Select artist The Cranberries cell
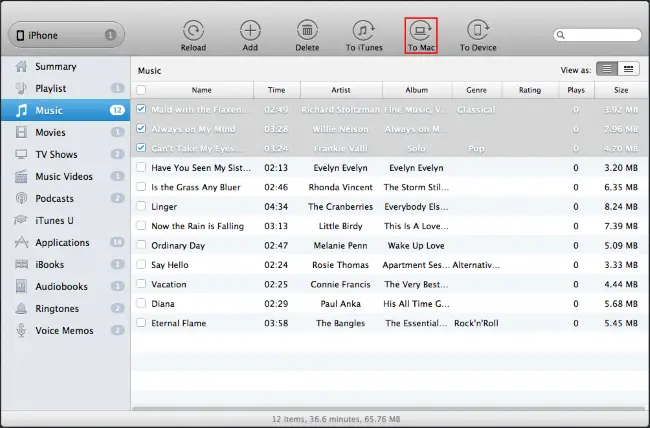This screenshot has width=650, height=428. 340,207
